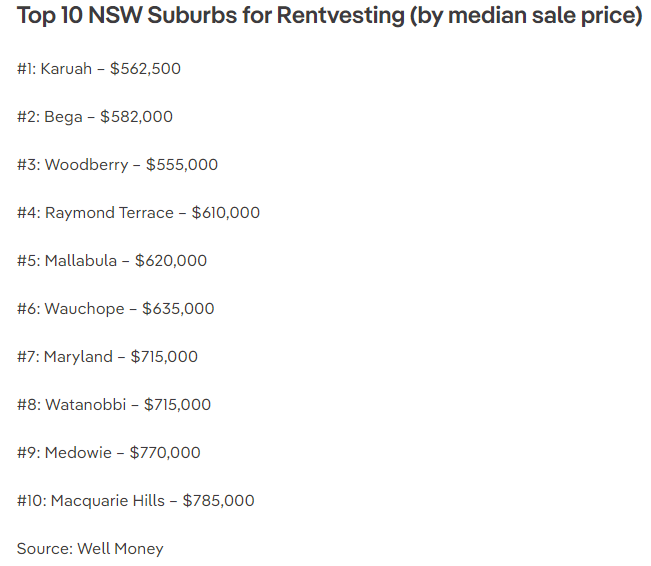Select the #9 Medowie entry
Viewport: 651px width, 566px height.
pos(108,453)
